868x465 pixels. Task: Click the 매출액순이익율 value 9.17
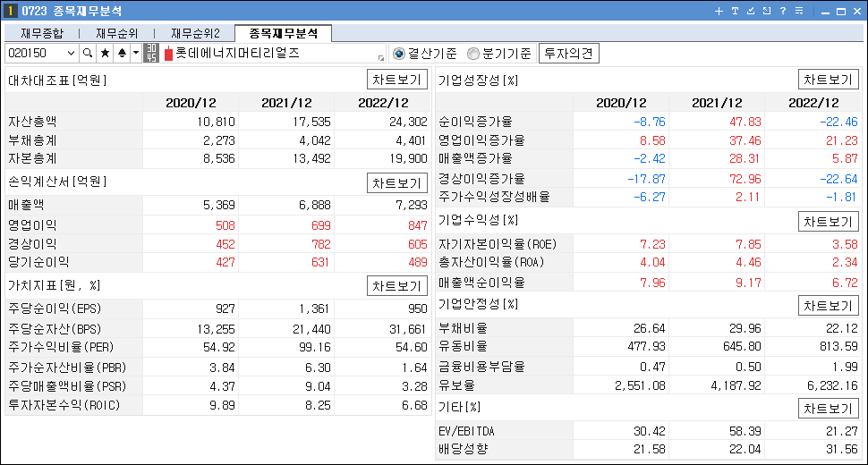tap(748, 283)
